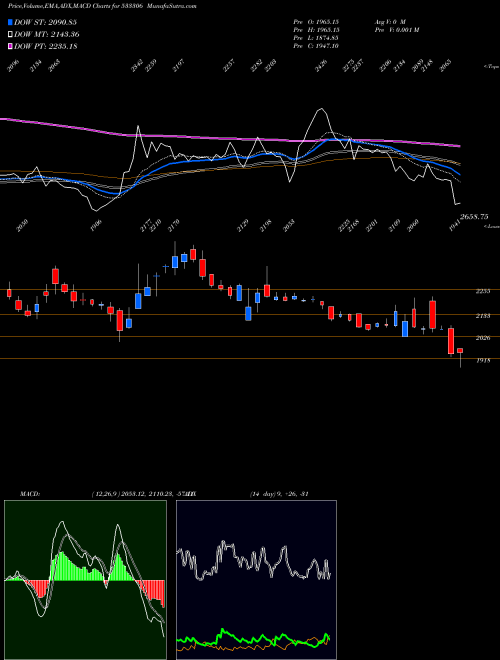Click the last small red candlestick
The height and width of the screenshot is (660, 500).
click(x=460, y=351)
